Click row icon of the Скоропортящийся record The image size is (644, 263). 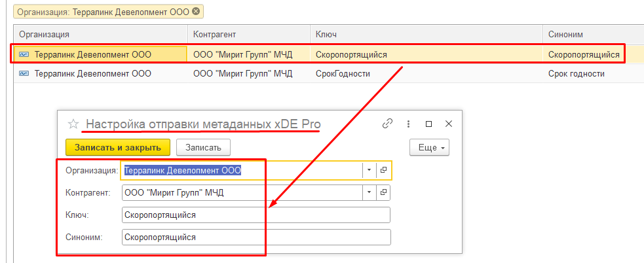(x=24, y=54)
